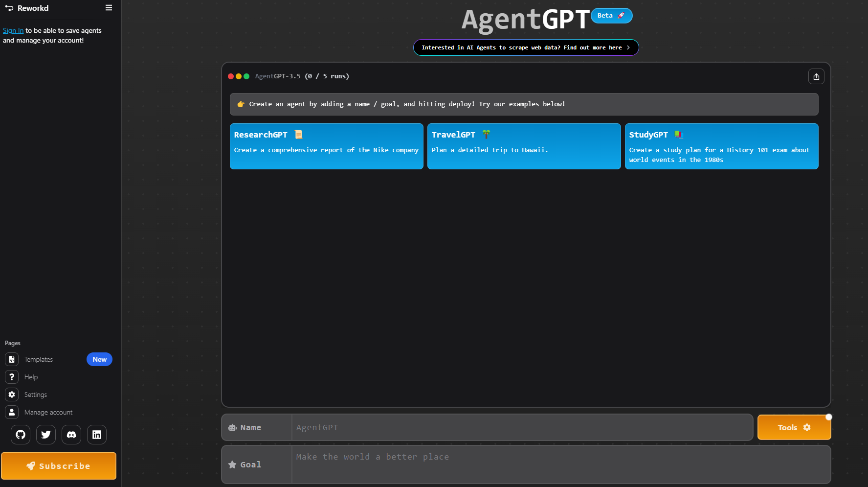
Task: Click the Manage account person icon
Action: click(x=12, y=412)
